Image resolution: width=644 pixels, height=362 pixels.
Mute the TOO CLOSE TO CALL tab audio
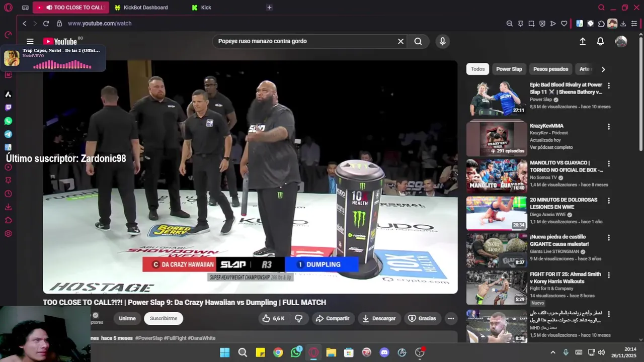click(x=49, y=8)
